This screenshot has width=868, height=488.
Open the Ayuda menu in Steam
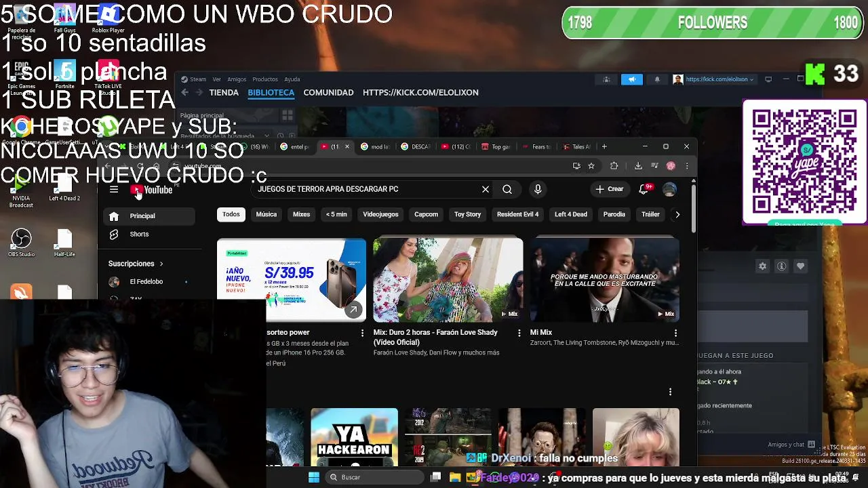(292, 79)
